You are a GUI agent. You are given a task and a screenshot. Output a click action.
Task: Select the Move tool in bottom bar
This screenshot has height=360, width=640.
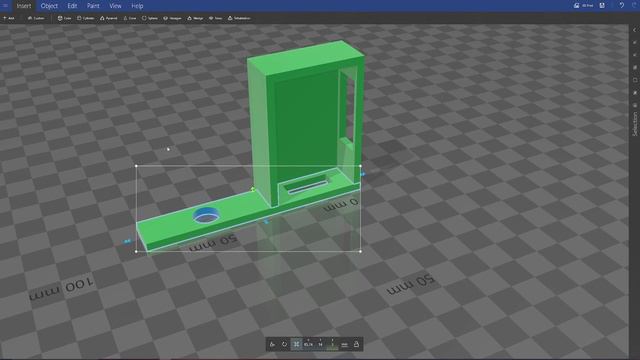(272, 344)
